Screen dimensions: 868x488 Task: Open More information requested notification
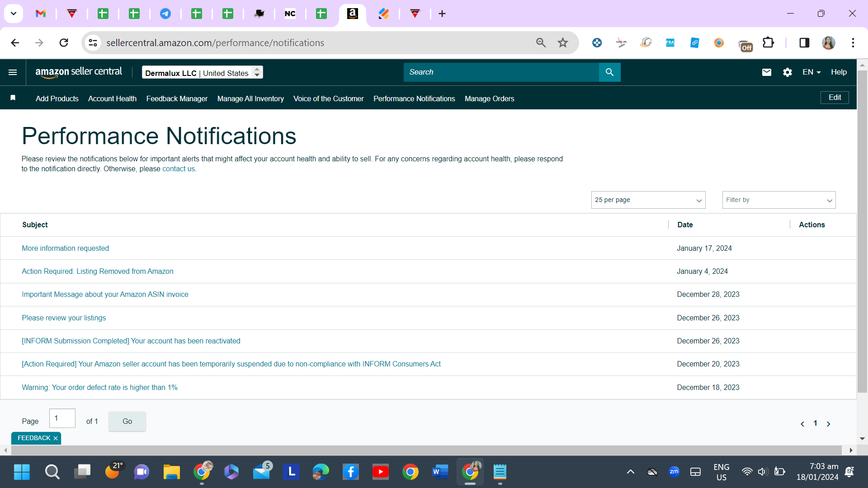(65, 249)
